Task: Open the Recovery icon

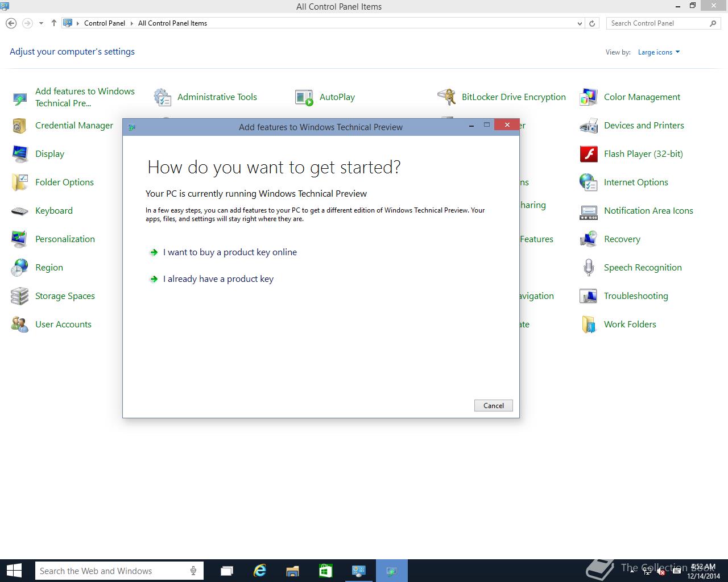Action: [x=589, y=239]
